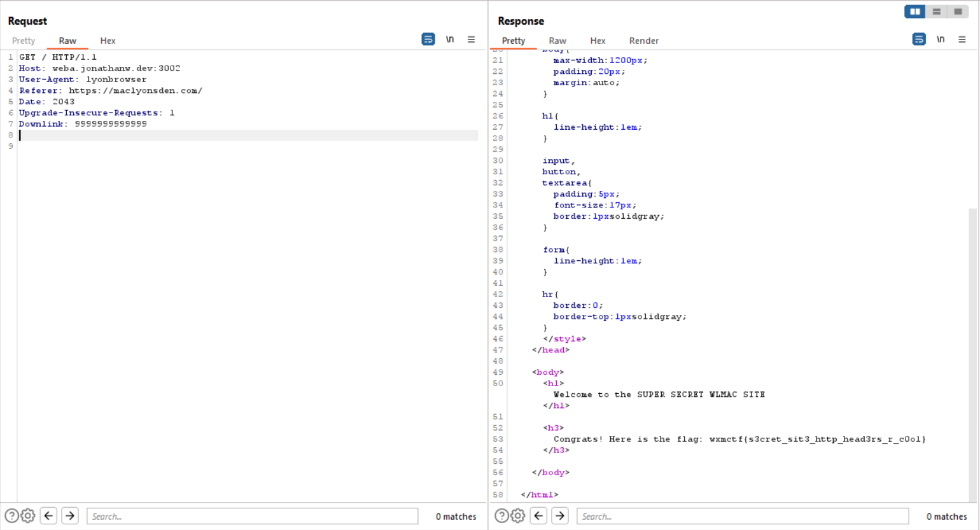Click the Upgrade-Insecure-Requests header line
This screenshot has width=980, height=530.
coord(97,113)
